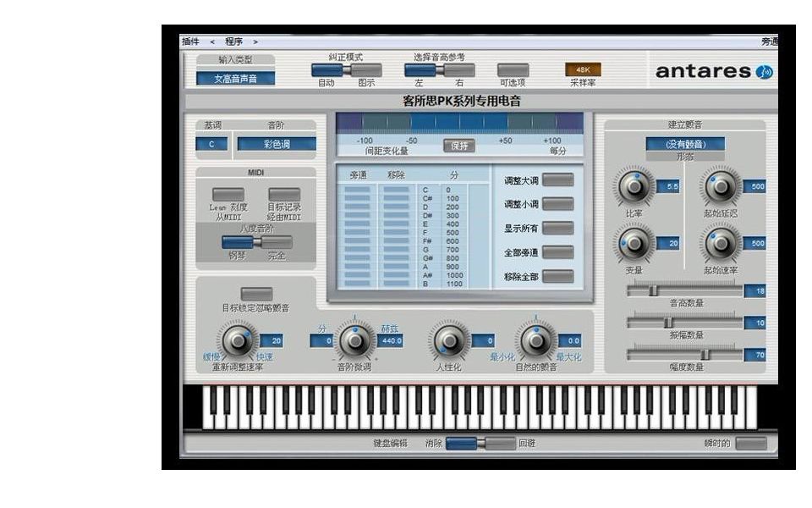Click the 人性化 humanize knob
812x508 pixels.
pyautogui.click(x=449, y=340)
